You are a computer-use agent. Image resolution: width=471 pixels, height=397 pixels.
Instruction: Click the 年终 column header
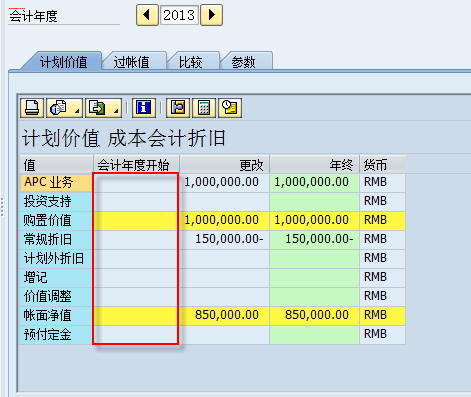click(314, 165)
